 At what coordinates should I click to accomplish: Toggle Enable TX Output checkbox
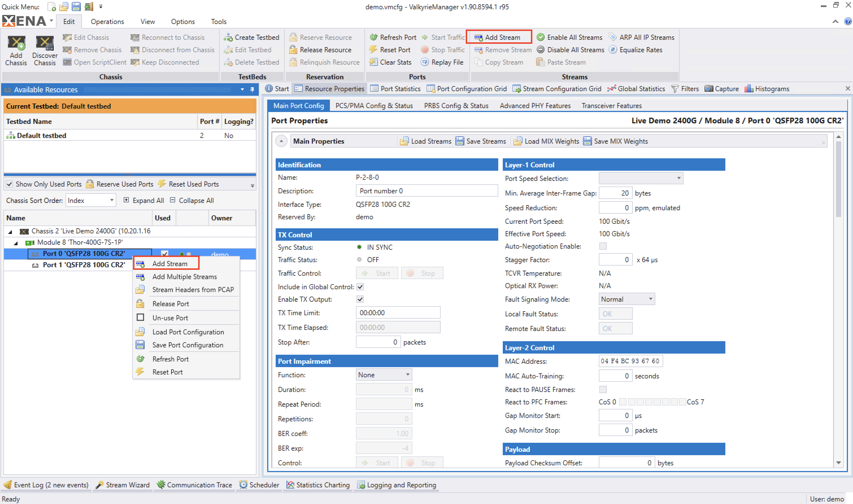[x=360, y=299]
